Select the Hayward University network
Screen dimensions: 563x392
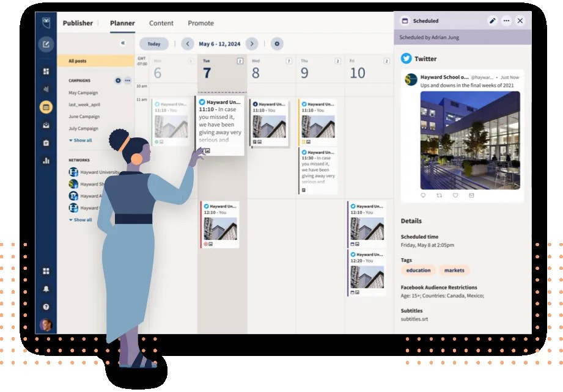pos(94,172)
